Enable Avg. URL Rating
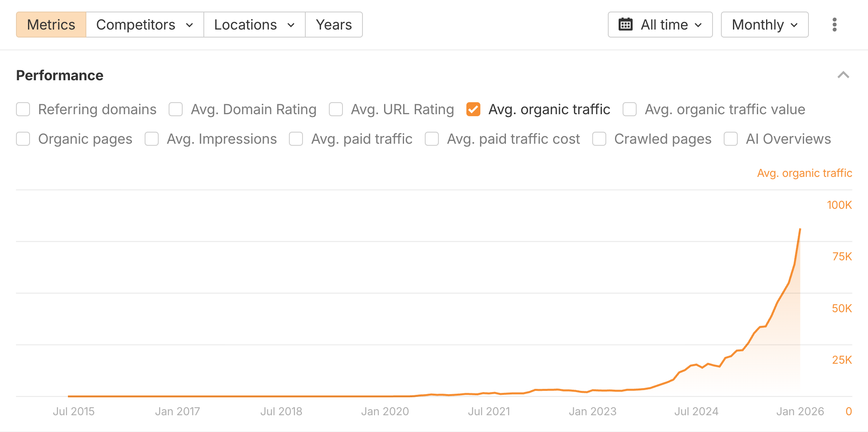The image size is (868, 432). [336, 109]
